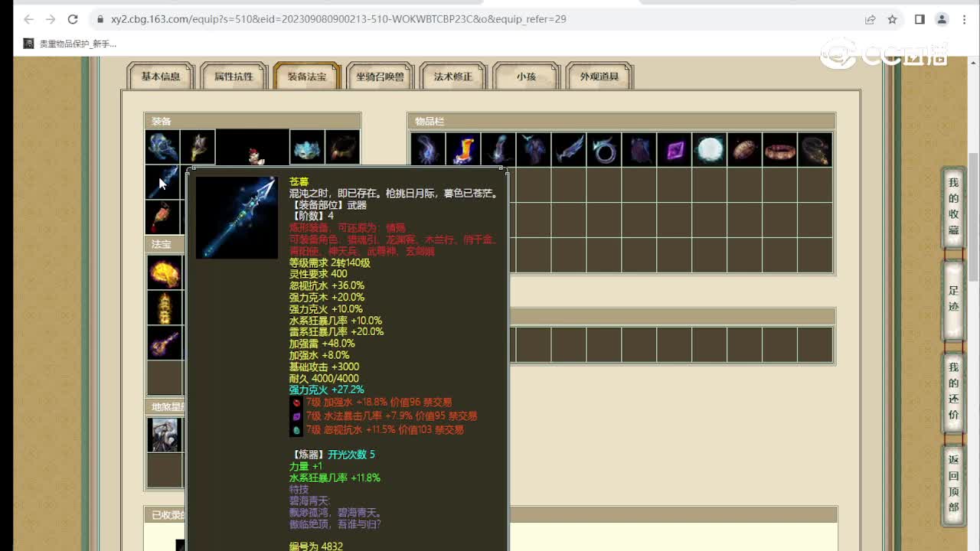This screenshot has width=980, height=551.
Task: Switch to the 属性抗性 tab
Action: 234,76
